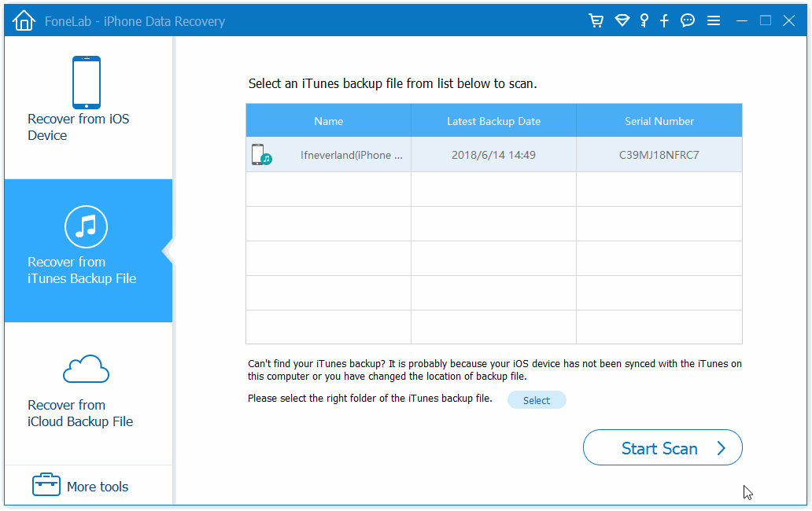Click the 2018/6/14 14:49 backup date cell
The width and height of the screenshot is (812, 511).
coord(493,155)
